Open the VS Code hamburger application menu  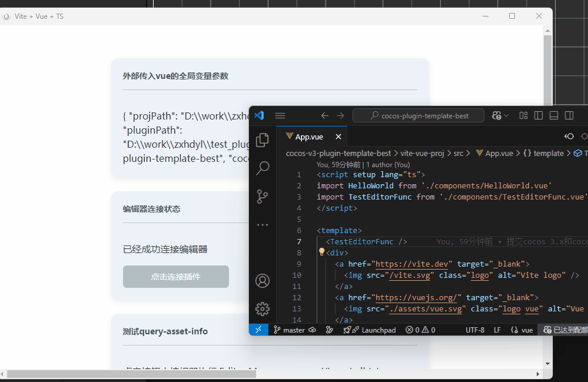280,116
